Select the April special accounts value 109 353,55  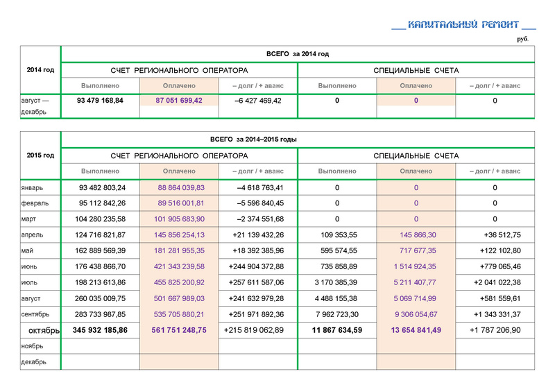pyautogui.click(x=337, y=235)
